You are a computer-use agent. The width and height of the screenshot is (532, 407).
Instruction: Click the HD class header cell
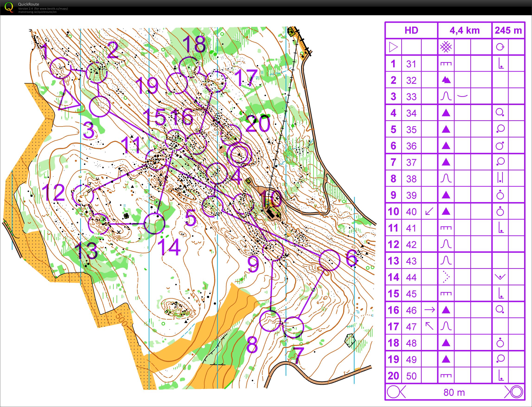click(411, 31)
